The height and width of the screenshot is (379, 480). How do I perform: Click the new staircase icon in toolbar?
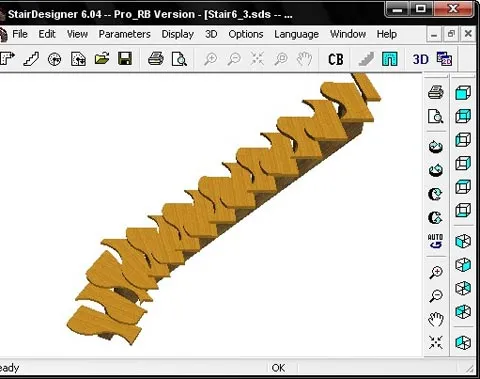[31, 59]
